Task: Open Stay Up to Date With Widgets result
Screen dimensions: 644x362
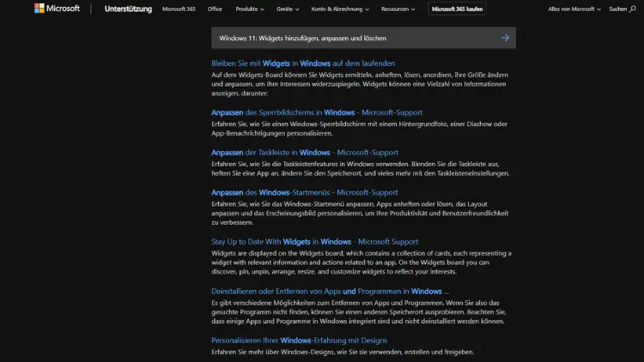Action: pyautogui.click(x=314, y=241)
